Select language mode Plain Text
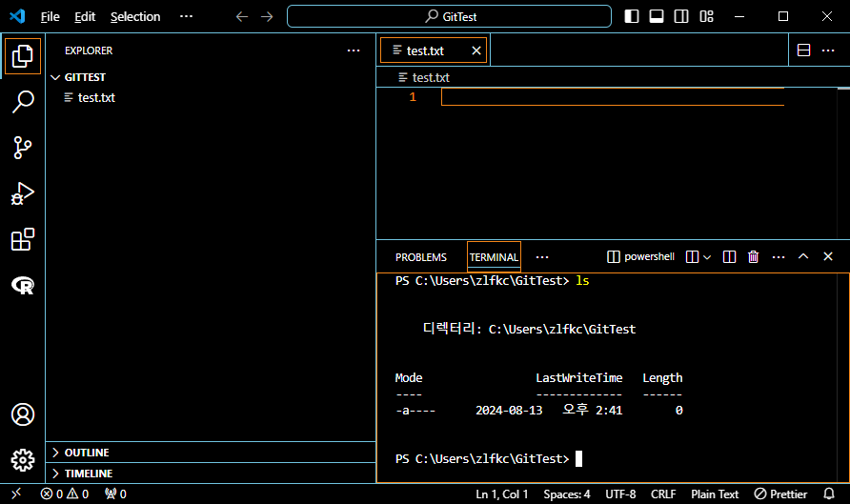850x504 pixels. click(x=715, y=494)
